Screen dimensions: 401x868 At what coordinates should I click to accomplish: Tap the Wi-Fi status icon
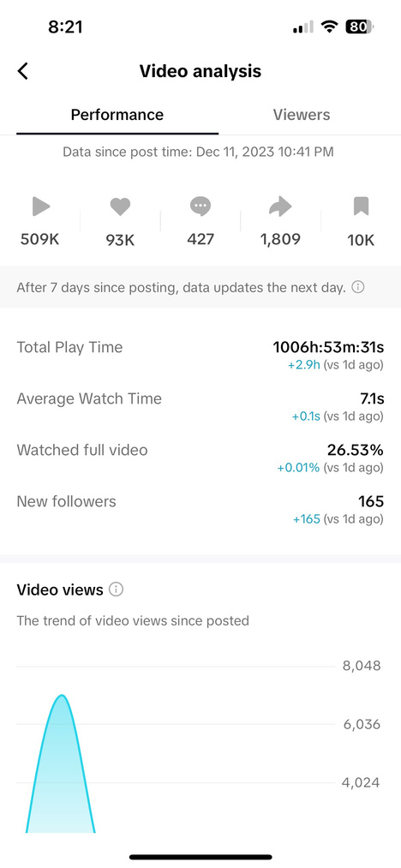[x=330, y=27]
